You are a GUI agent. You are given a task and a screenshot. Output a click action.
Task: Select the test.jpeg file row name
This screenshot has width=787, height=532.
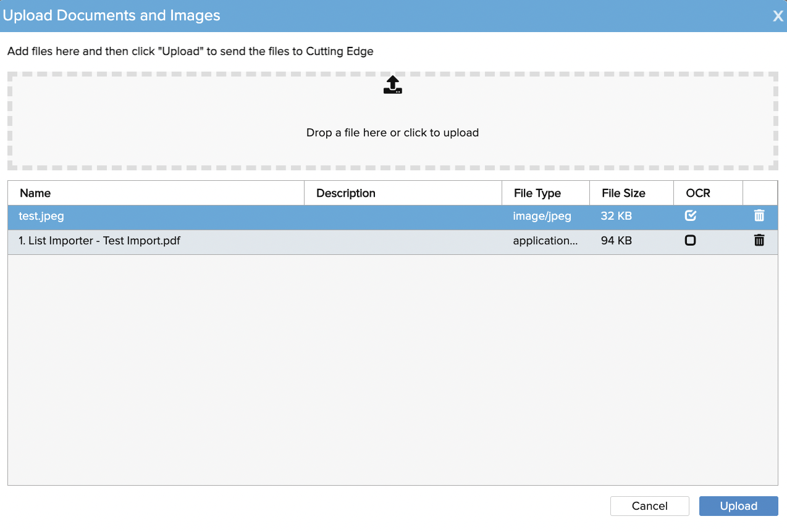point(41,217)
